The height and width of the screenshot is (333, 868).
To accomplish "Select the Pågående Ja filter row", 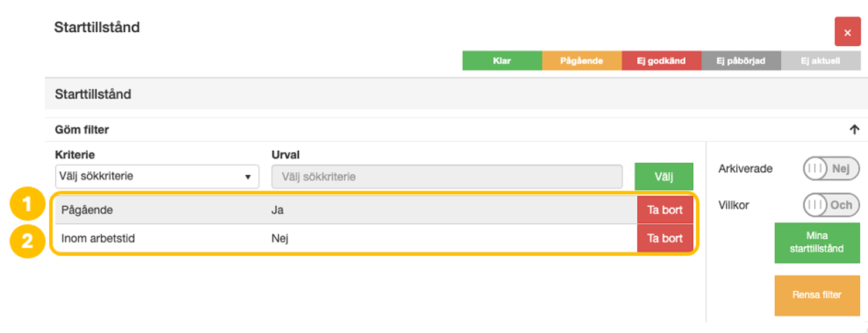I will [x=346, y=210].
